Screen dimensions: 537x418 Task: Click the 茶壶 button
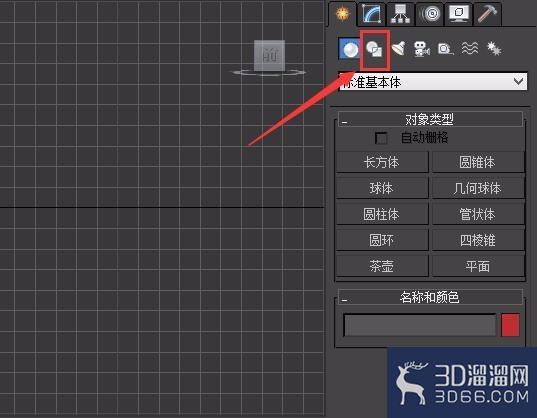tap(382, 266)
